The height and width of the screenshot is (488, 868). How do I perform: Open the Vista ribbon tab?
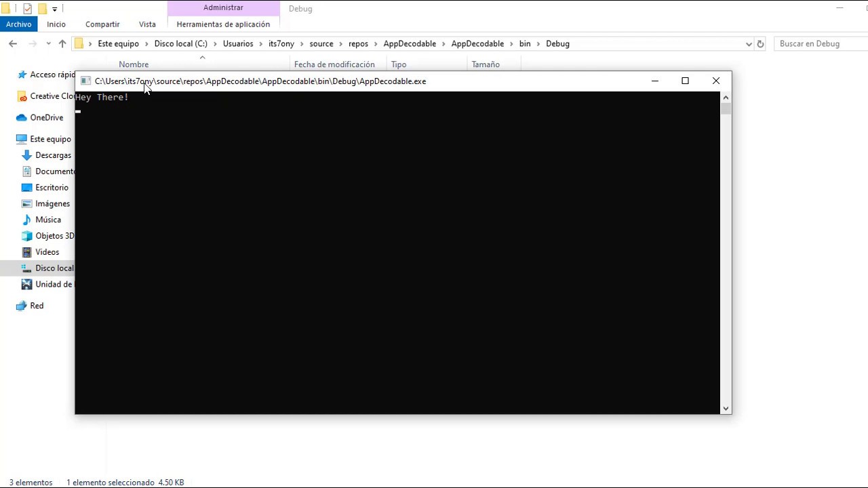147,24
